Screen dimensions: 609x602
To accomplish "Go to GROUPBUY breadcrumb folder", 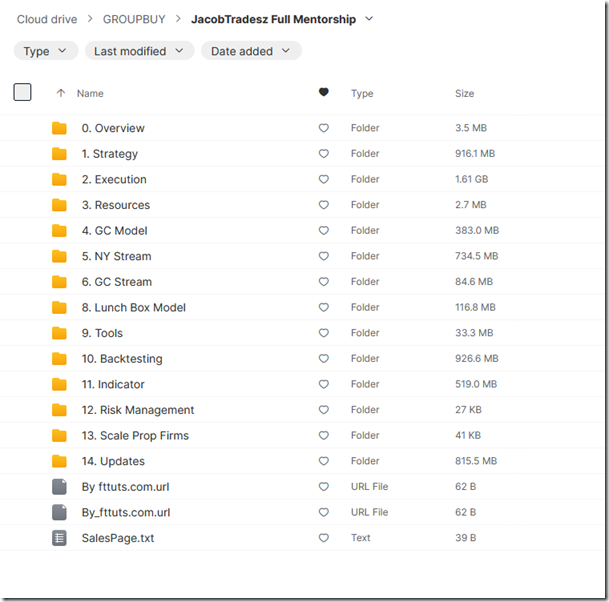I will [x=134, y=19].
